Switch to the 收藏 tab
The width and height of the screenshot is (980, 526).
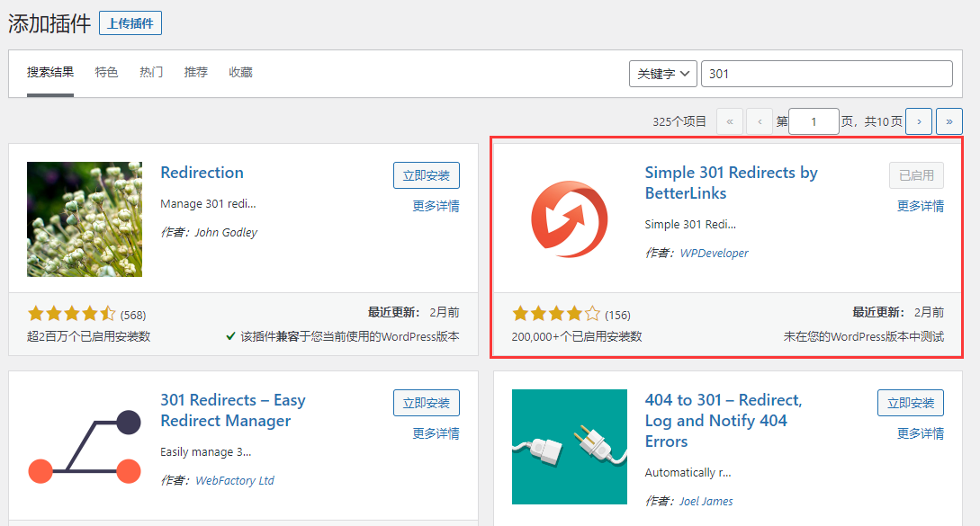[x=240, y=73]
